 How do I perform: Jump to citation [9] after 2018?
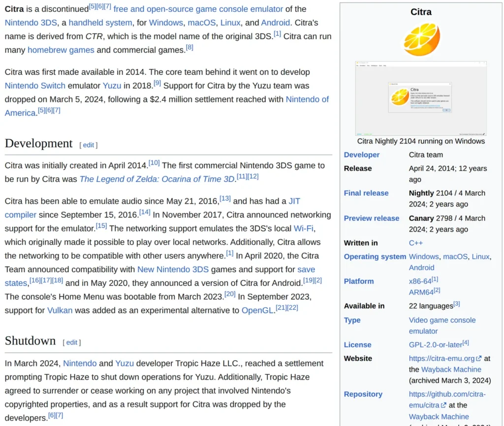point(157,83)
